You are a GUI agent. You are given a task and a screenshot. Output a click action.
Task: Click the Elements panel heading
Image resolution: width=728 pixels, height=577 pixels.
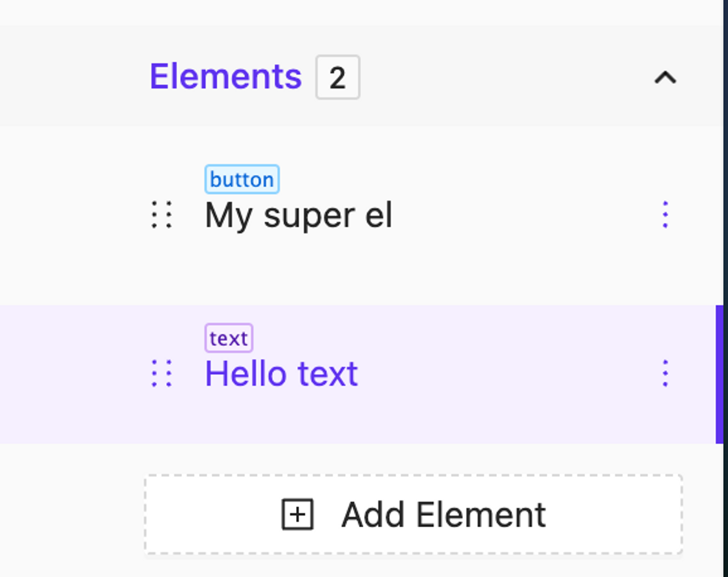(225, 76)
